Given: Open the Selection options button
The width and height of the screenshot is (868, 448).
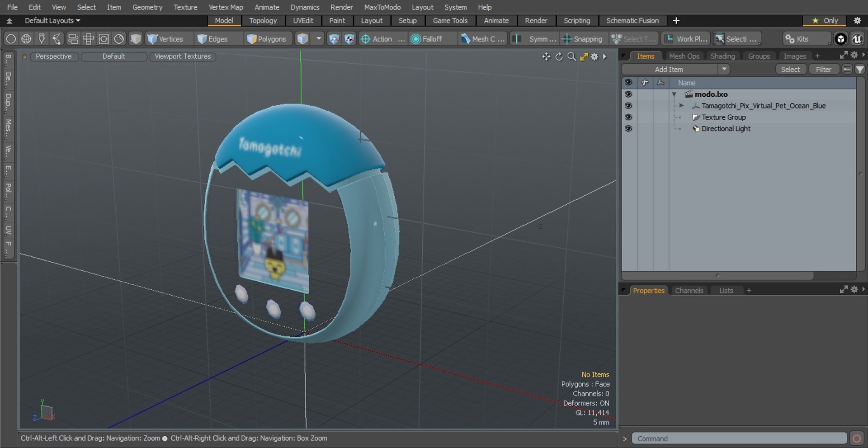Looking at the screenshot, I should [737, 39].
